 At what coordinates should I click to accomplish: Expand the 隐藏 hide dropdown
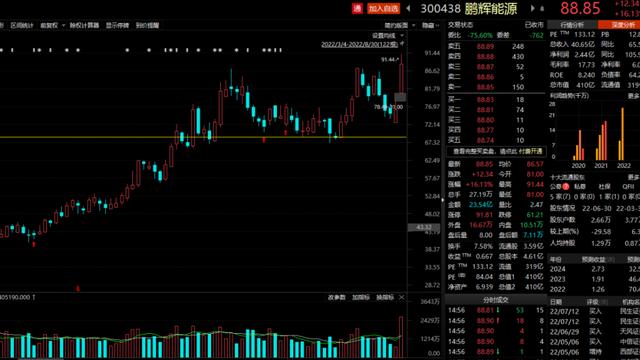tap(430, 25)
